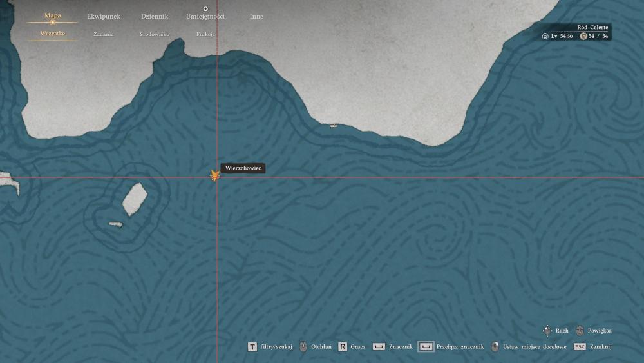Image resolution: width=644 pixels, height=363 pixels.
Task: Click the T key icon for filtry/szukaj
Action: [x=252, y=347]
